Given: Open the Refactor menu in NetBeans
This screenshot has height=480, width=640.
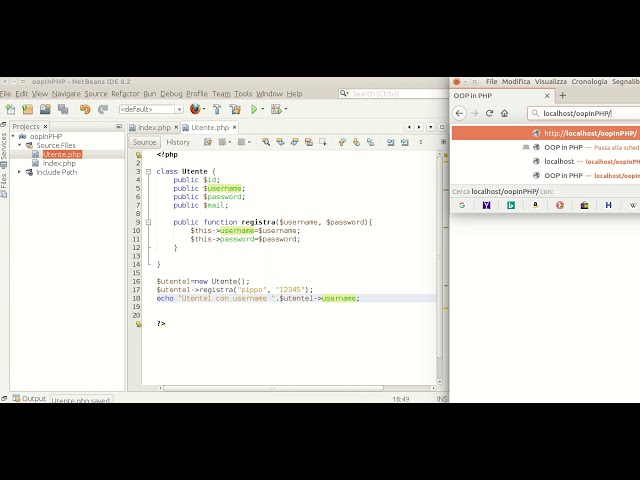Looking at the screenshot, I should [x=125, y=93].
